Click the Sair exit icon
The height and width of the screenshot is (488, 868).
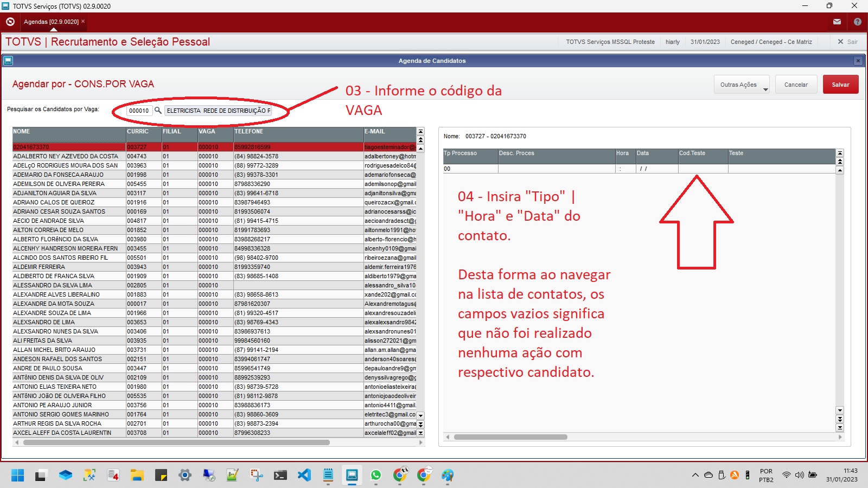(x=841, y=42)
